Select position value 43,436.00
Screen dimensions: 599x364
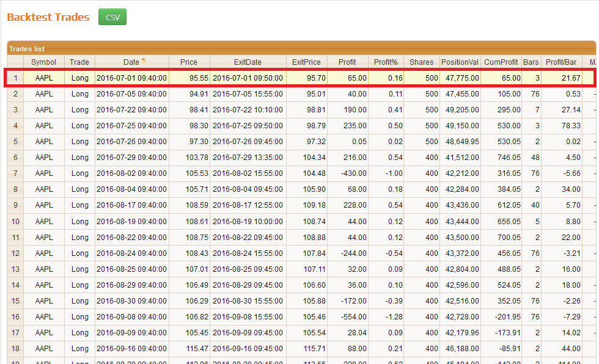(x=462, y=205)
